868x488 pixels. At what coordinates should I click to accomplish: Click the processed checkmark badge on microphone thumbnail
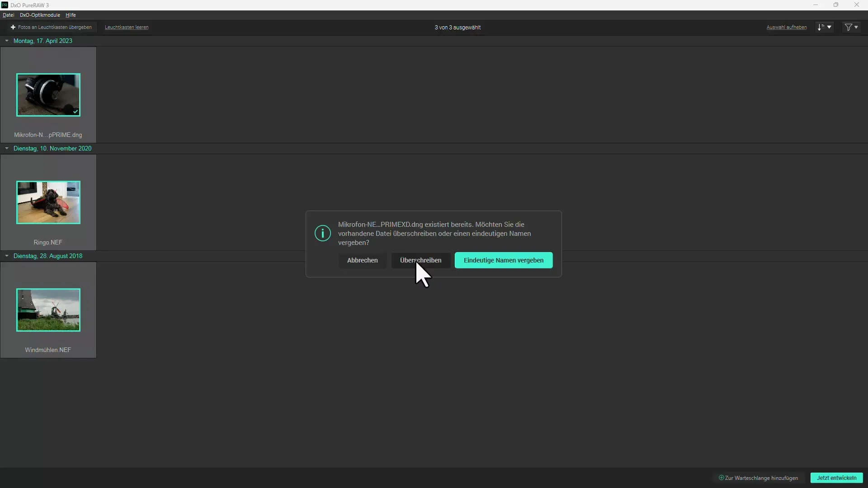click(75, 112)
